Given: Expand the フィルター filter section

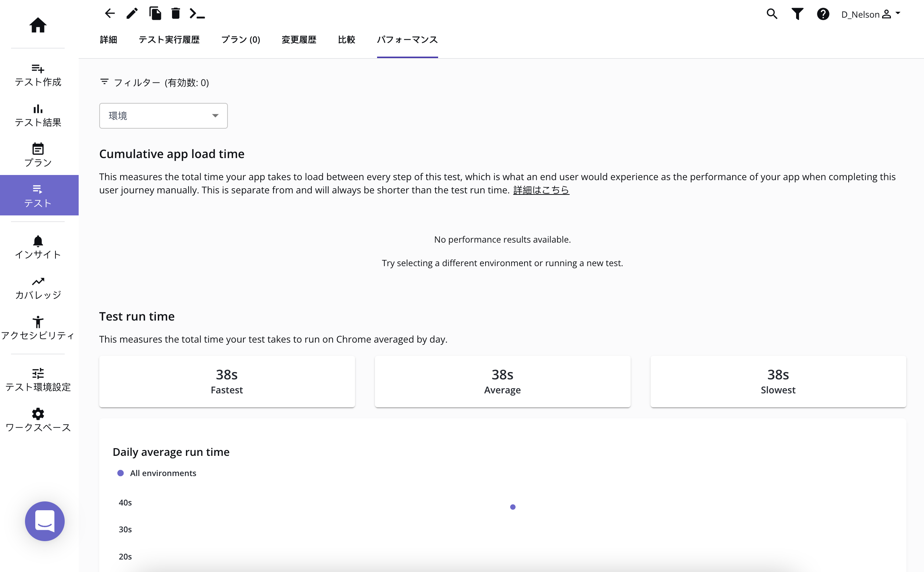Looking at the screenshot, I should [154, 82].
